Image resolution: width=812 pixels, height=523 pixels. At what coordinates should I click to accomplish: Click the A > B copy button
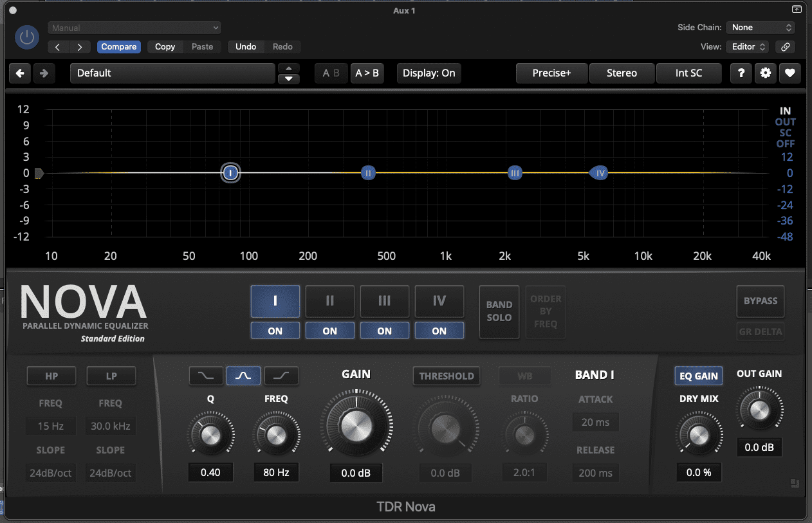tap(367, 73)
